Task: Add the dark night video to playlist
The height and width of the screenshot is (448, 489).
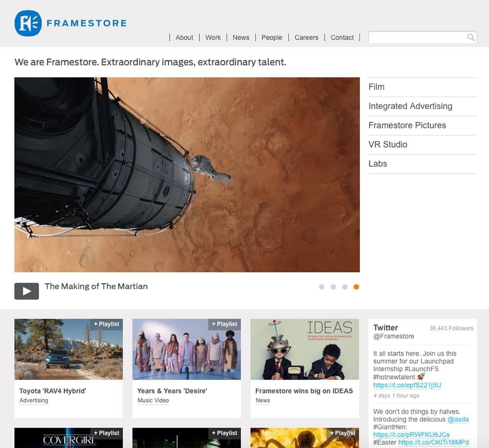Action: 224,433
